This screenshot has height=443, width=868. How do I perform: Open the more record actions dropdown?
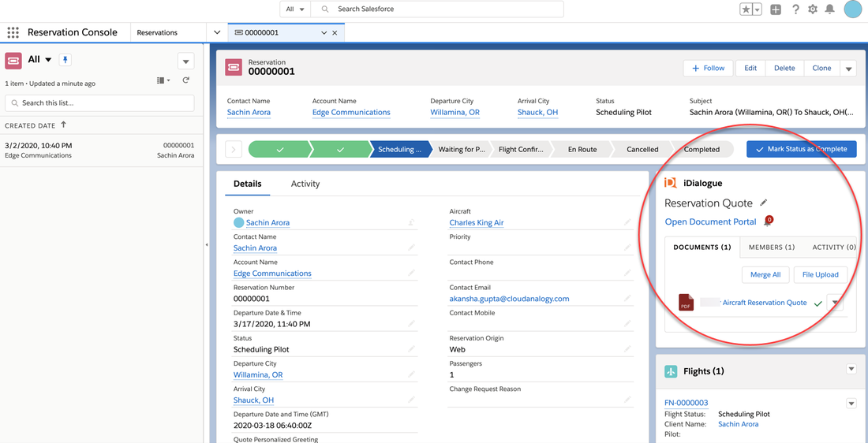848,69
